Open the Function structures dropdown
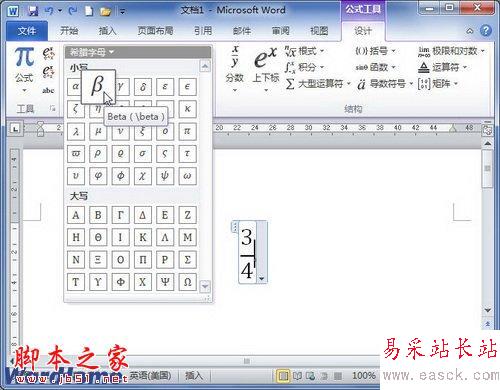This screenshot has width=500, height=390. point(375,67)
